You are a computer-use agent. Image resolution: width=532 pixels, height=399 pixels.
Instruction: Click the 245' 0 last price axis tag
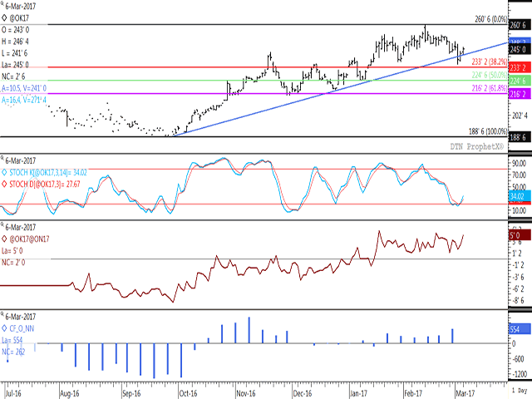pyautogui.click(x=520, y=50)
